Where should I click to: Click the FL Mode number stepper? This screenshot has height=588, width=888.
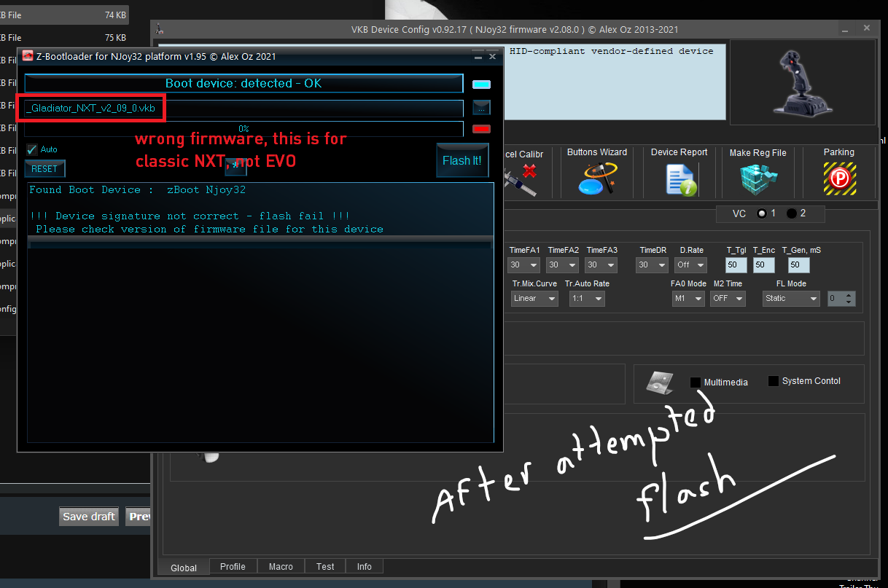point(841,299)
